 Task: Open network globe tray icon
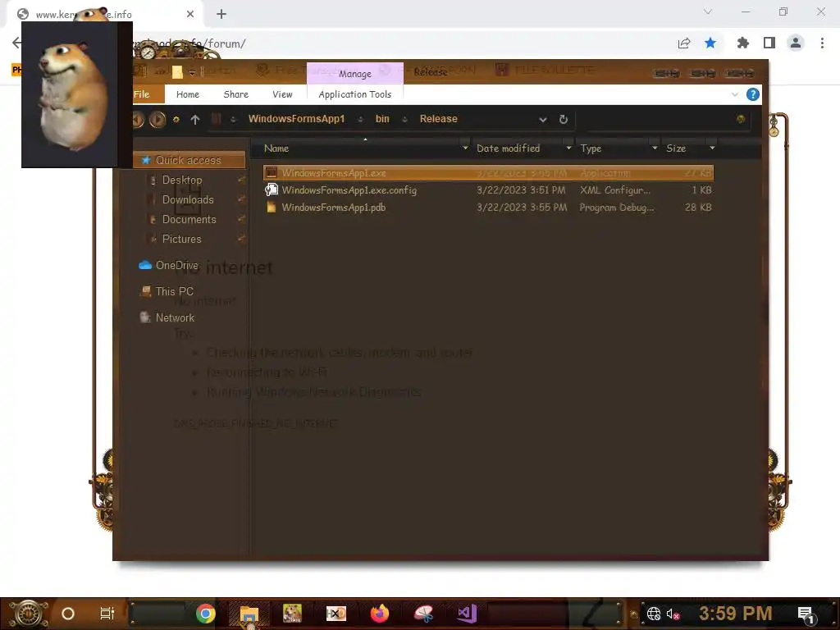[654, 614]
